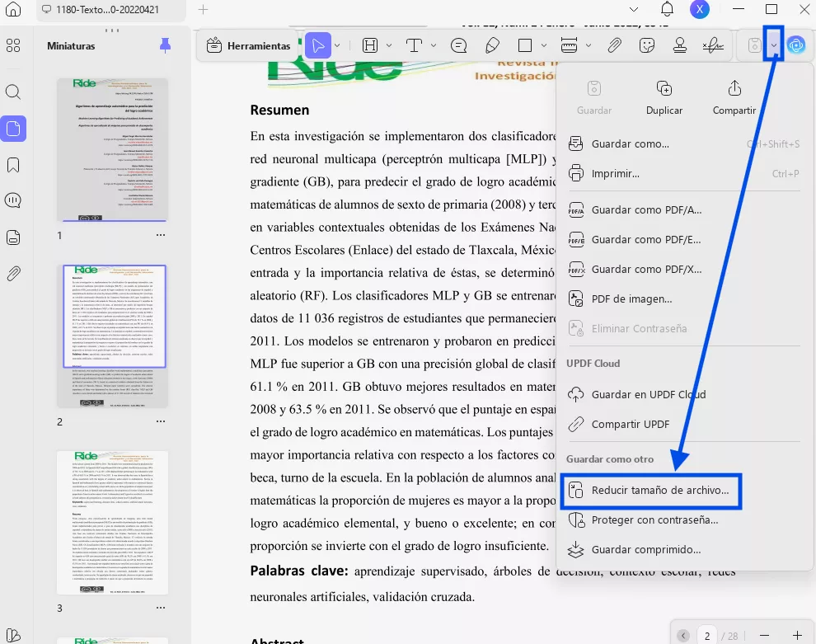Expand the selection tool dropdown arrow
Viewport: 816px width, 644px height.
(337, 46)
